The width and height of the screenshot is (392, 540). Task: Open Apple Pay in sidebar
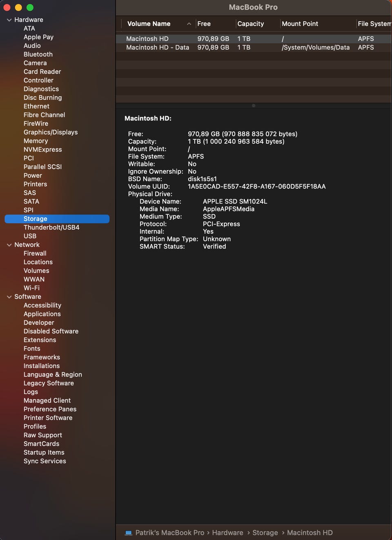click(38, 37)
